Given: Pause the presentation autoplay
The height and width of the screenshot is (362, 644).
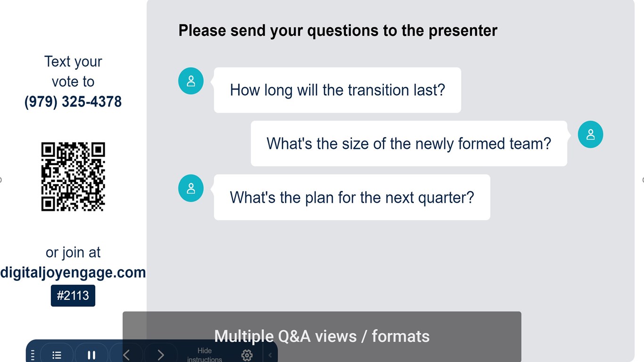Looking at the screenshot, I should (x=91, y=355).
